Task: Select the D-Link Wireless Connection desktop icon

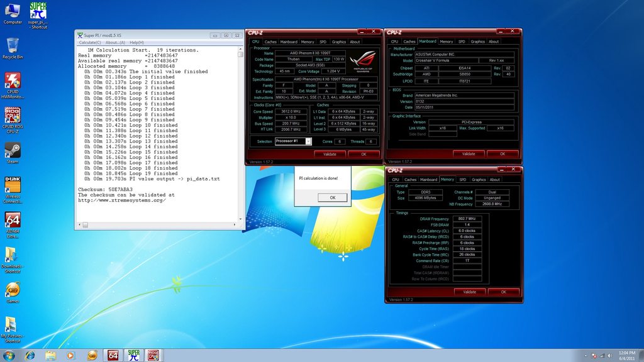Action: (13, 190)
